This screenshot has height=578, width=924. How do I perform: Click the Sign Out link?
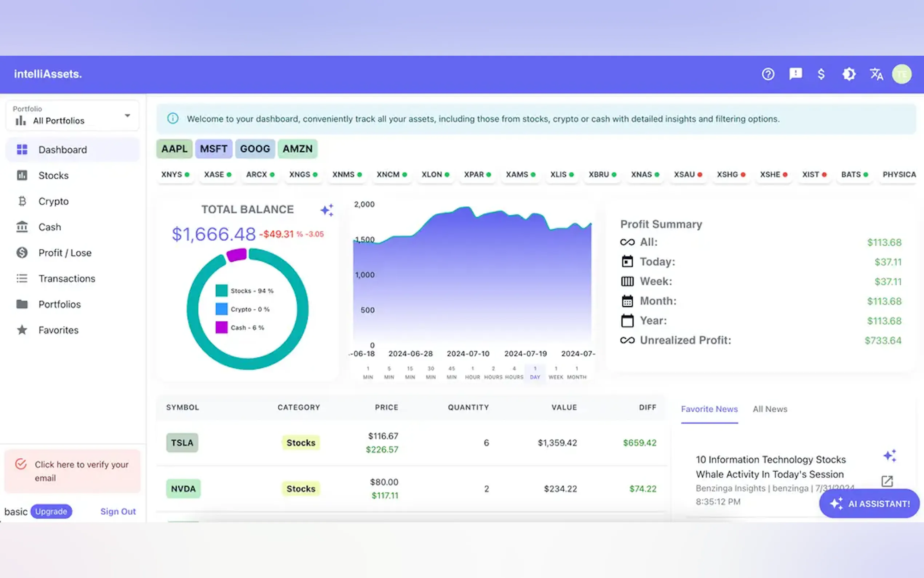[118, 511]
